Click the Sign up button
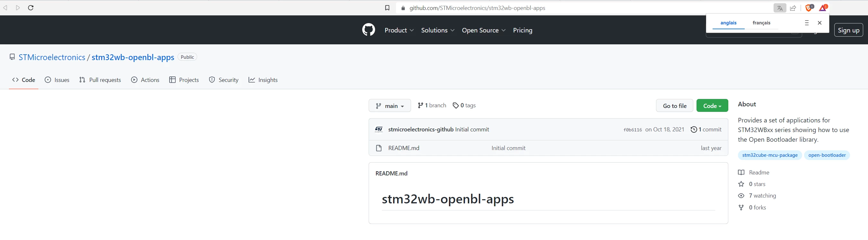Image resolution: width=868 pixels, height=240 pixels. pyautogui.click(x=848, y=30)
